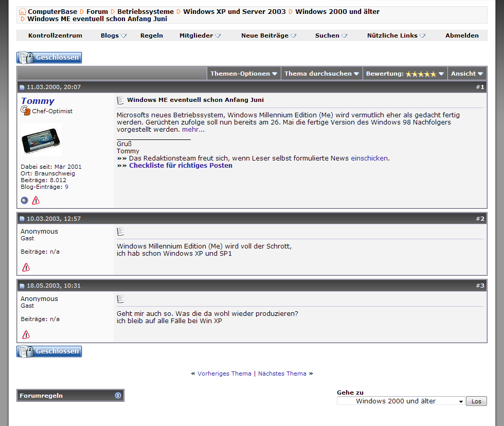Screen dimensions: 504x426
Task: Open the Gehe zu forum select box
Action: click(401, 401)
